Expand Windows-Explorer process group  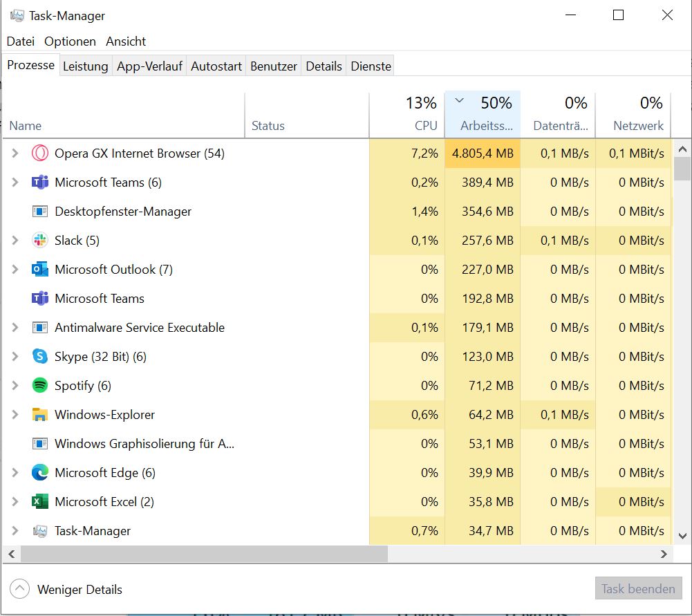pyautogui.click(x=15, y=415)
